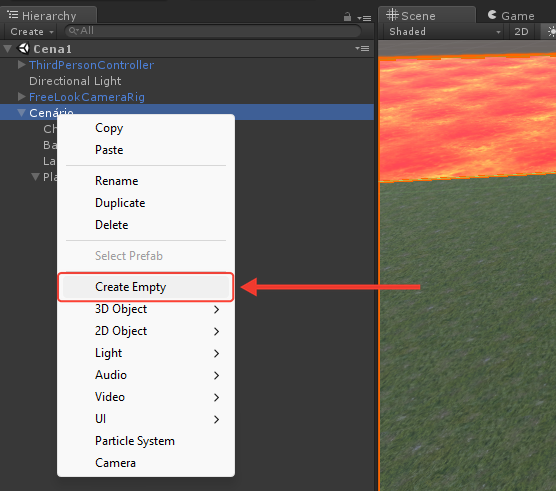Click the search magnifier icon in Hierarchy
The width and height of the screenshot is (556, 491).
click(73, 31)
